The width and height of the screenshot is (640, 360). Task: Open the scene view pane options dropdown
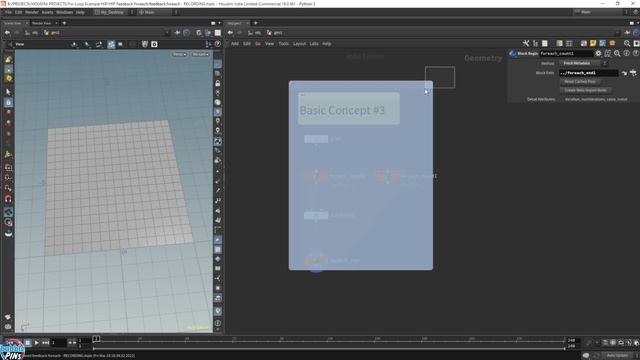point(220,23)
